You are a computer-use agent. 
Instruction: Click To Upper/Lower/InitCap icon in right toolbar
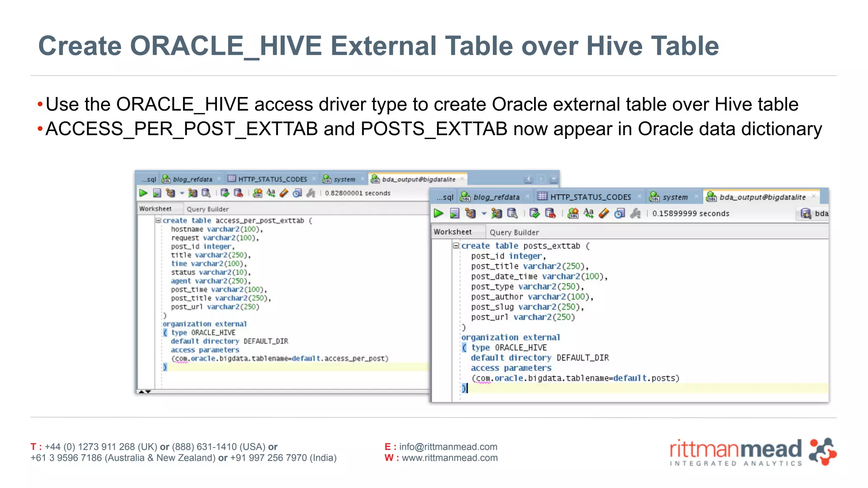pos(588,213)
